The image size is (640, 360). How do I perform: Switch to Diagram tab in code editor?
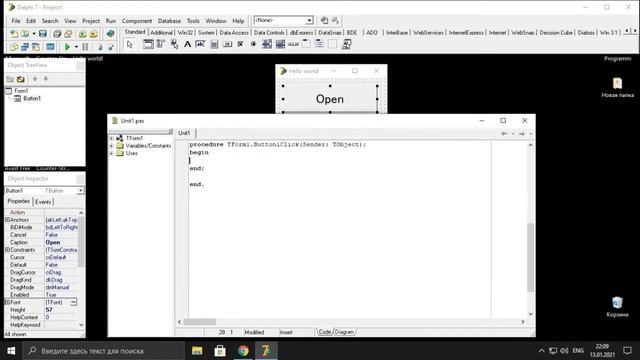point(344,332)
